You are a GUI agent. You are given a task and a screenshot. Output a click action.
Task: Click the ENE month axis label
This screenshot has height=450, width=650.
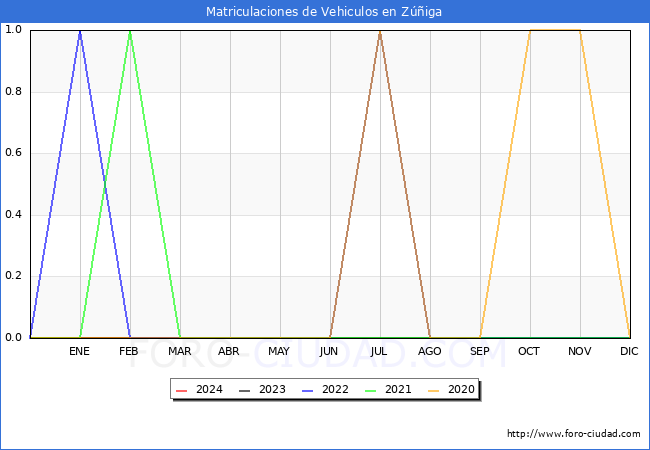tap(79, 351)
